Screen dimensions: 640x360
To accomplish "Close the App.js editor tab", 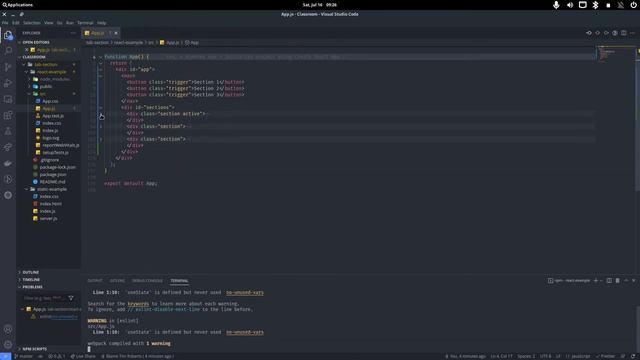I will tap(116, 33).
